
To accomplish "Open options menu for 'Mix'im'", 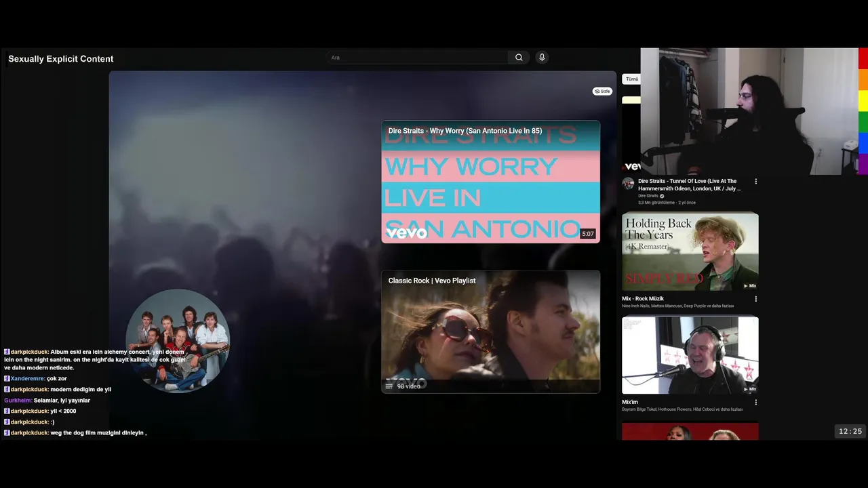I will pyautogui.click(x=755, y=402).
